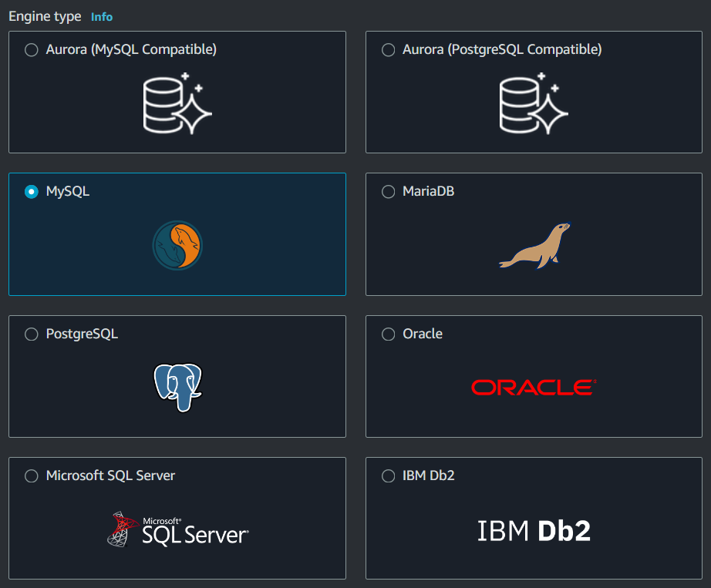This screenshot has height=588, width=711.
Task: Click the "MariaDB" label text
Action: point(428,192)
